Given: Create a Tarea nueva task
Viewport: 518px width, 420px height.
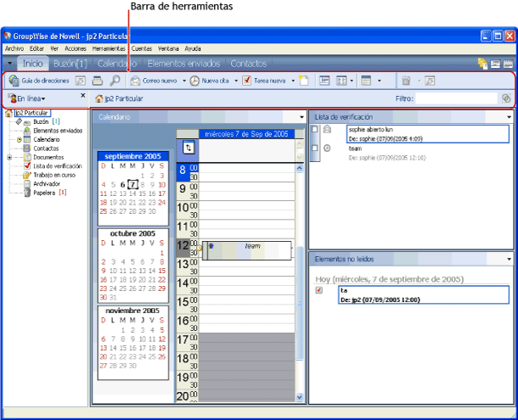Looking at the screenshot, I should click(x=263, y=81).
